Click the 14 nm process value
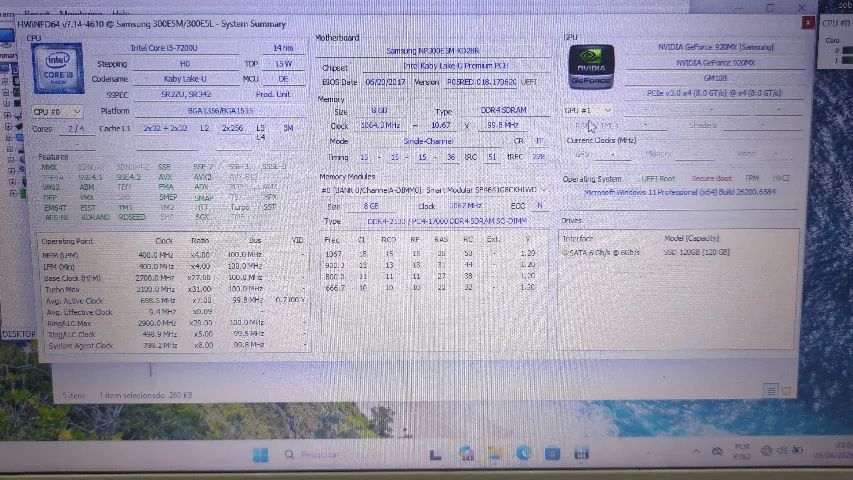This screenshot has width=853, height=480. point(283,48)
